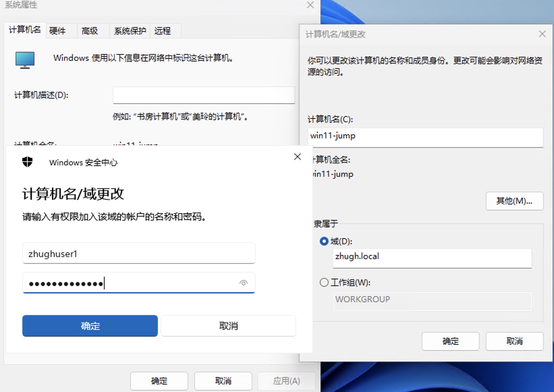Reveal password with the eye icon
The width and height of the screenshot is (554, 392).
click(243, 283)
